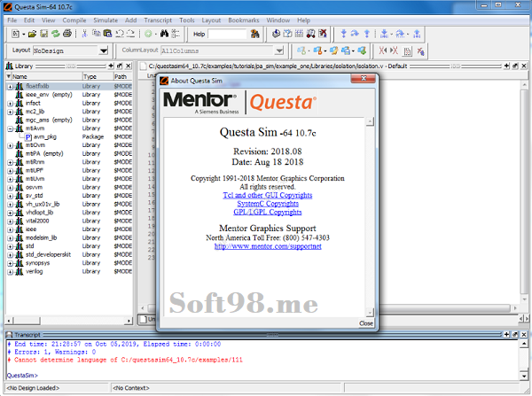Click the Undo arrow icon
The height and width of the screenshot is (396, 532).
pos(120,34)
